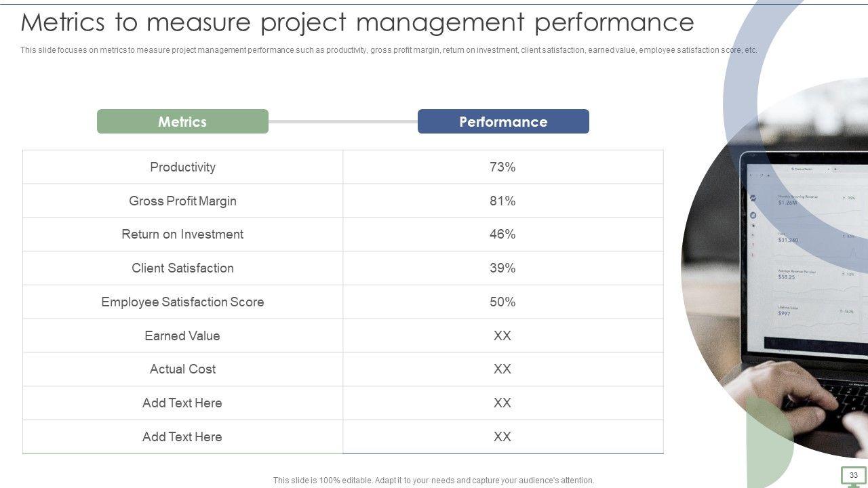The width and height of the screenshot is (868, 488).
Task: Select the Earned Value cell
Action: pos(182,336)
